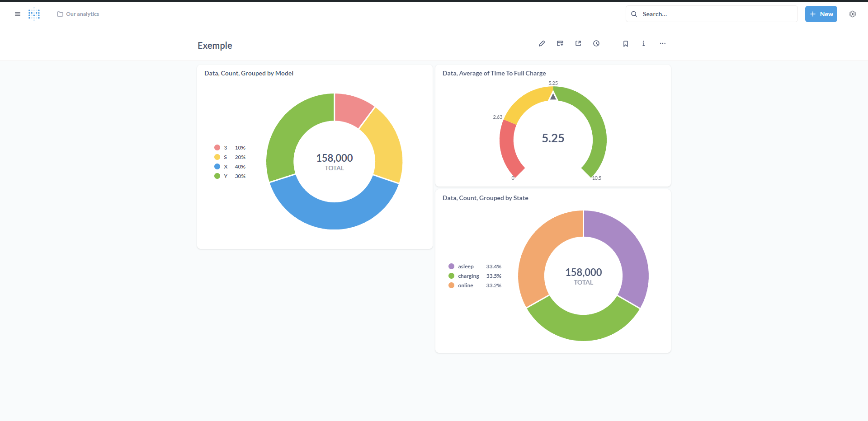Open the settings gear icon
868x421 pixels.
coord(853,14)
